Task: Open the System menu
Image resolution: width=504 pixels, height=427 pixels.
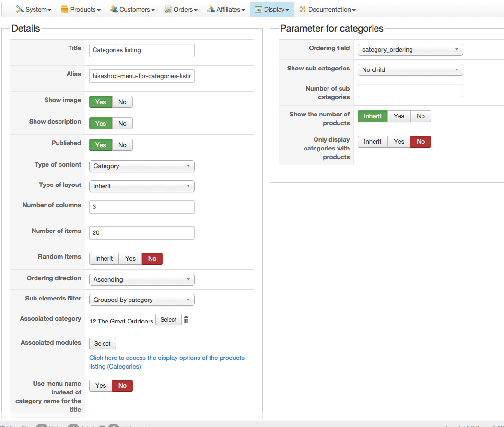Action: [x=34, y=9]
